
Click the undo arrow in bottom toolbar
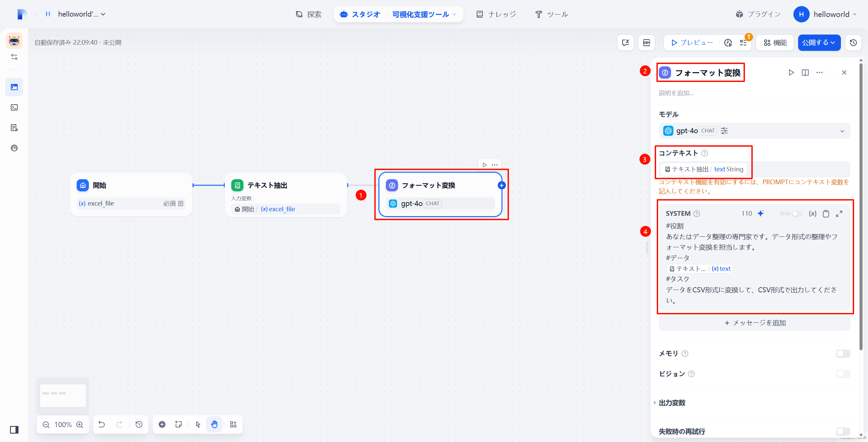point(102,424)
